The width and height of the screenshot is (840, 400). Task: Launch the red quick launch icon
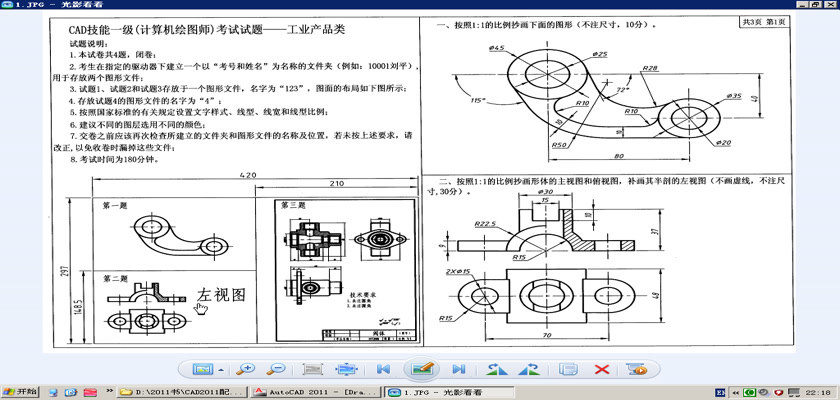89,393
